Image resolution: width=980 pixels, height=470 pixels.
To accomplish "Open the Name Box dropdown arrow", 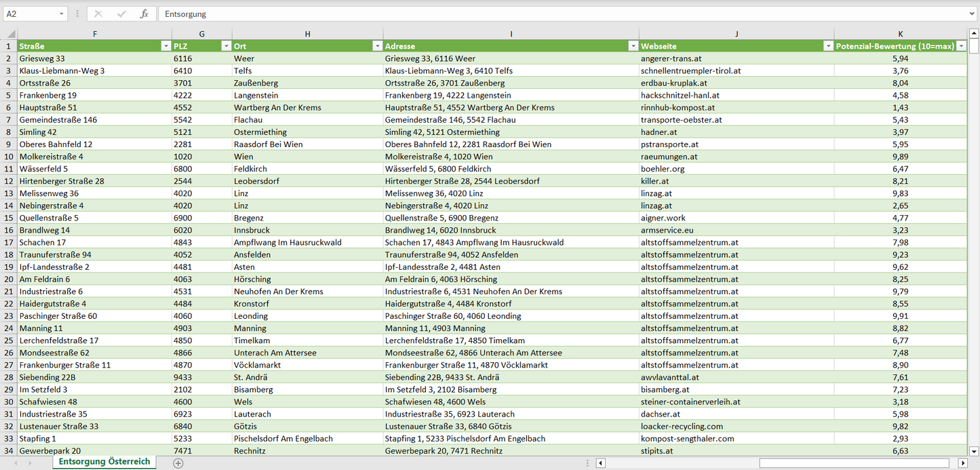I will (62, 14).
